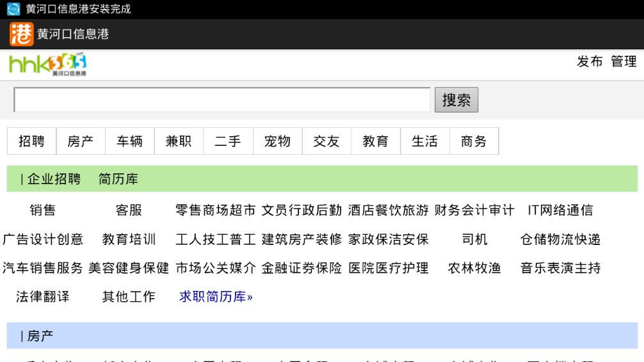This screenshot has height=362, width=644.
Task: Open 医院医疗护理 job category
Action: click(x=389, y=268)
